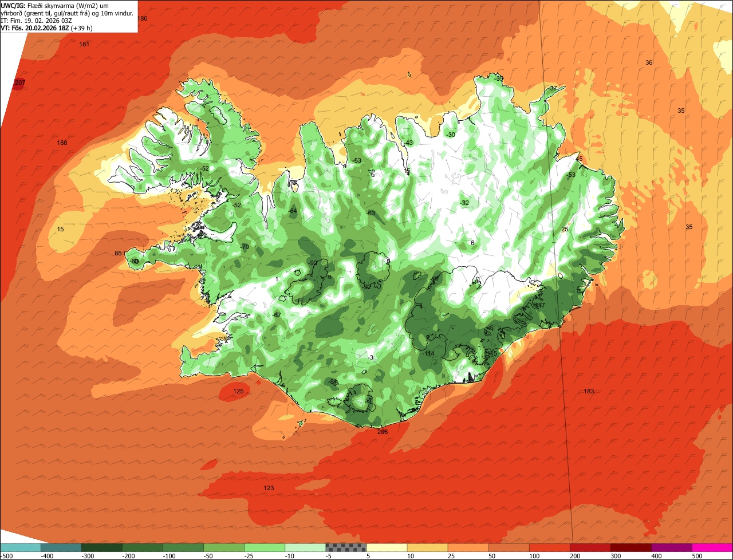
Task: Click the map value -114 in south Iceland
Action: pyautogui.click(x=428, y=354)
